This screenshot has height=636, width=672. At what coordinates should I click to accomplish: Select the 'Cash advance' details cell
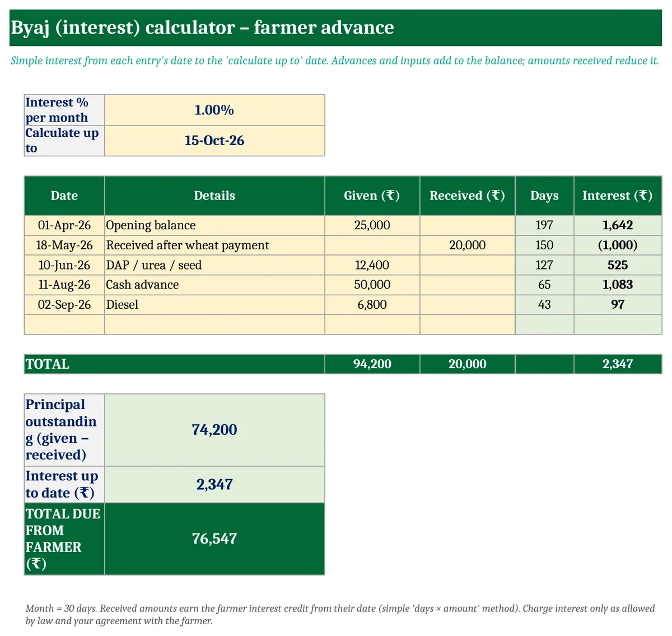pos(214,285)
